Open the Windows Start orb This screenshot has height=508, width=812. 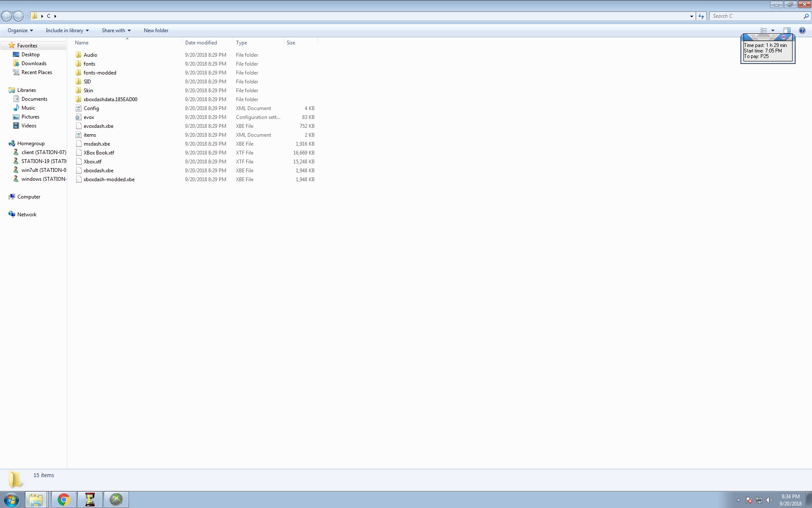pos(11,500)
